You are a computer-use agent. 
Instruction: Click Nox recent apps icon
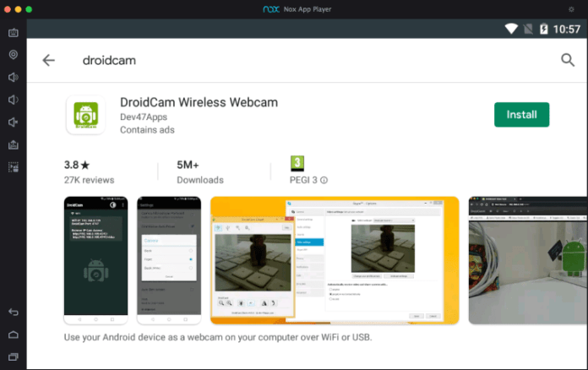pos(14,356)
